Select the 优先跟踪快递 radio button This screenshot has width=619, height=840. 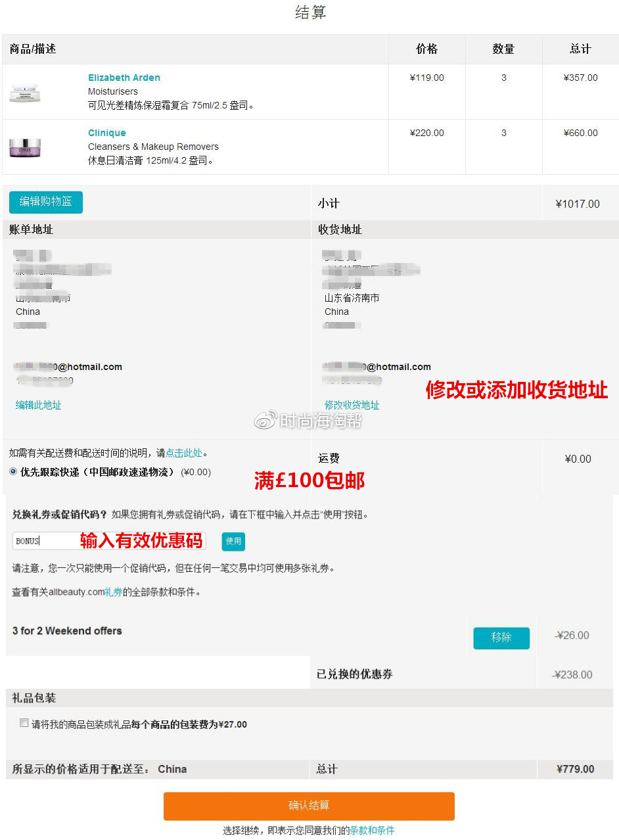(x=13, y=471)
